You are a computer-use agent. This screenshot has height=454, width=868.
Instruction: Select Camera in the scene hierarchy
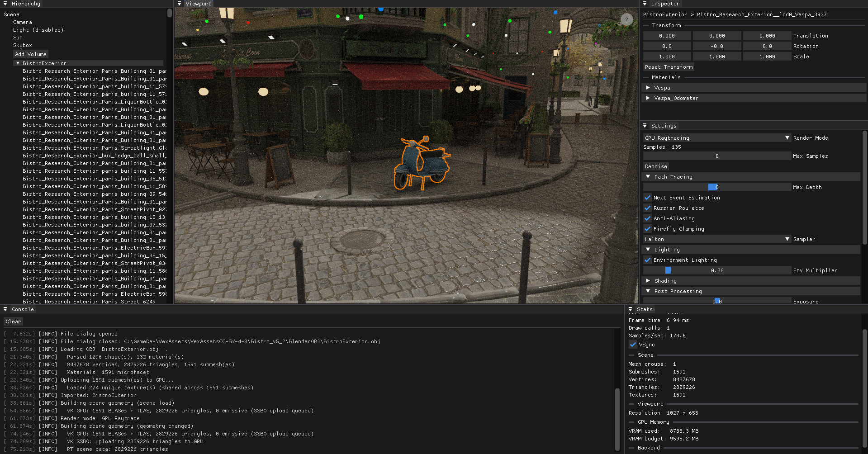24,22
